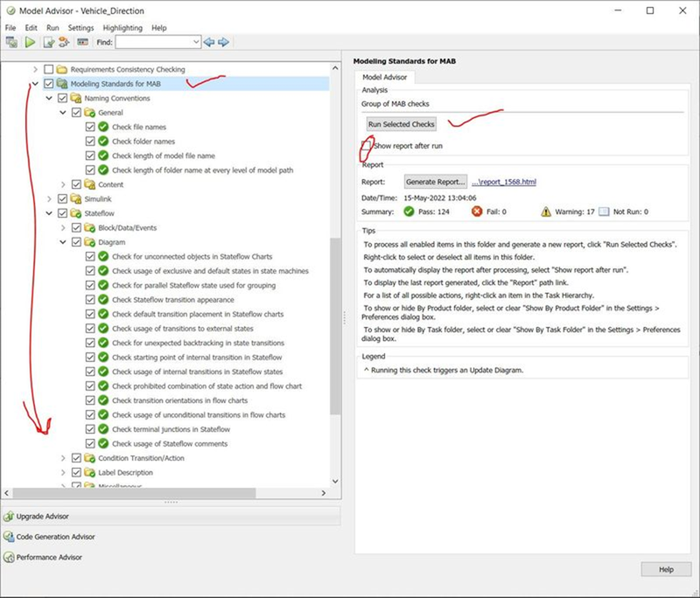Click the tree's vertical scrollbar thumb
The image size is (700, 598).
click(335, 326)
